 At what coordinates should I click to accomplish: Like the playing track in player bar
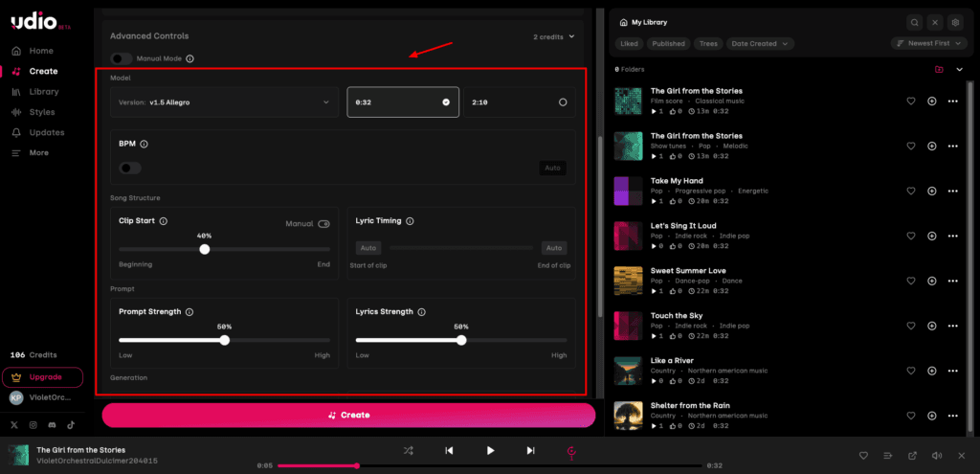tap(863, 456)
